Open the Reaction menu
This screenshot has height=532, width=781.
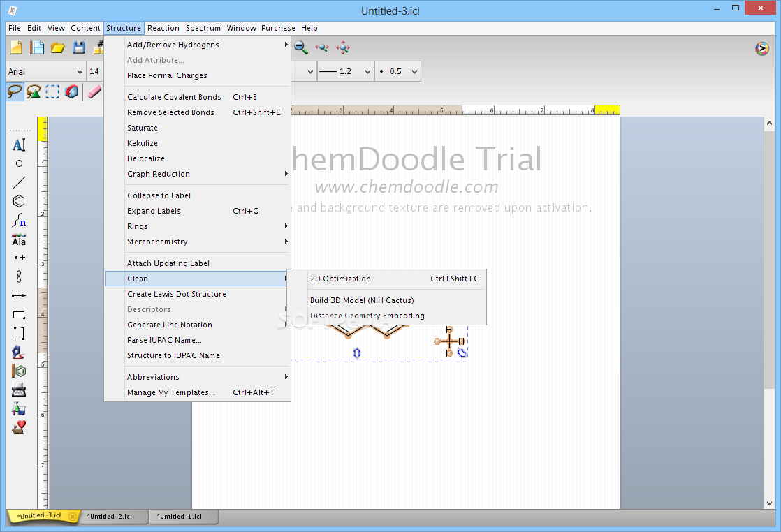coord(163,28)
